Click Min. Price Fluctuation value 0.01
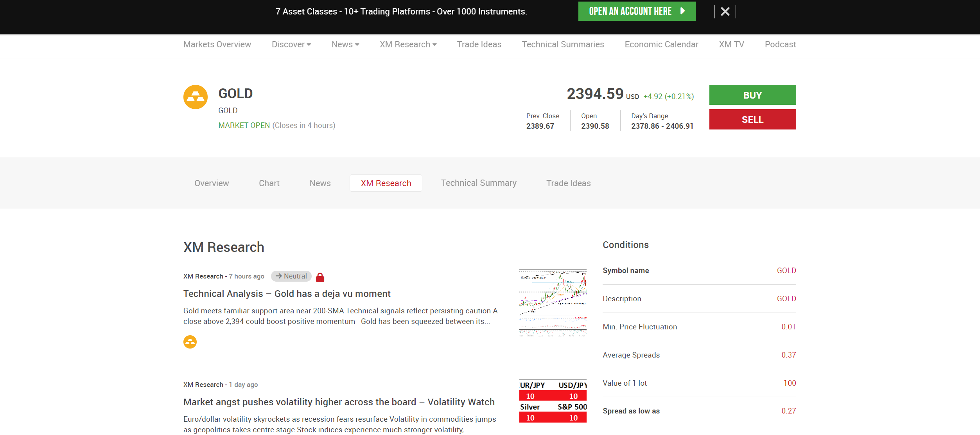The height and width of the screenshot is (435, 980). tap(788, 327)
